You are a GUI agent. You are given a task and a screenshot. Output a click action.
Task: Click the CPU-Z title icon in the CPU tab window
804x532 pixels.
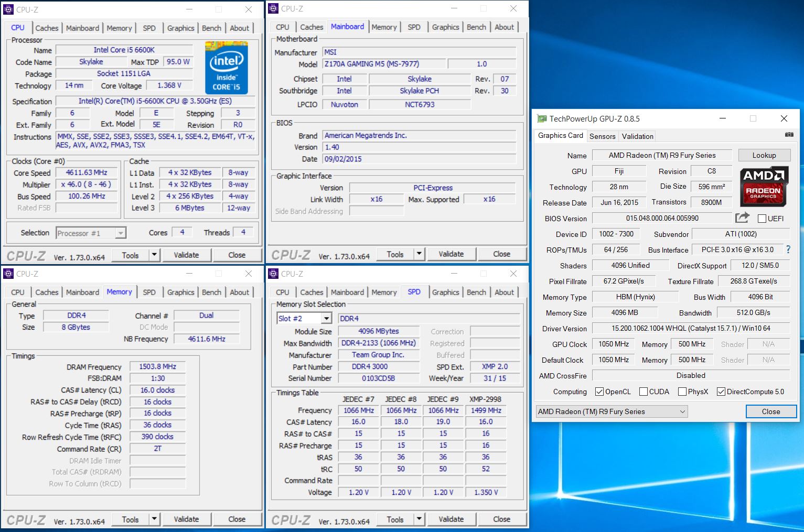coord(8,9)
